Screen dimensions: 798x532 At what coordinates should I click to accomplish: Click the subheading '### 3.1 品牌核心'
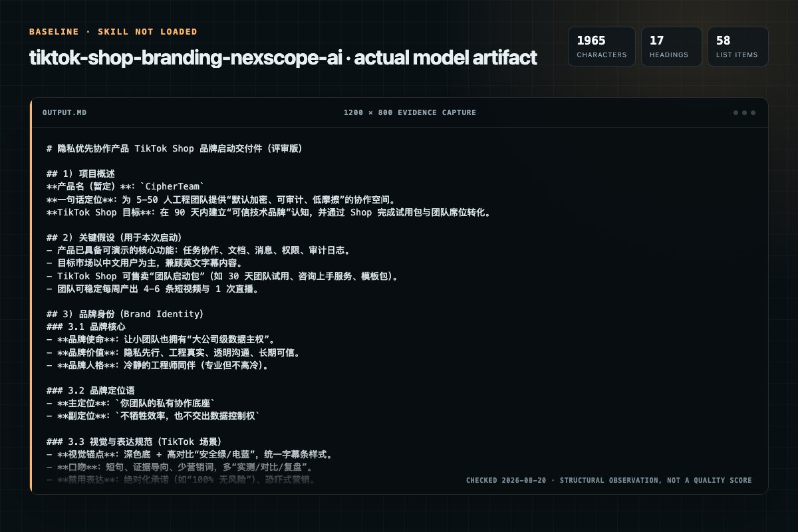(x=86, y=327)
